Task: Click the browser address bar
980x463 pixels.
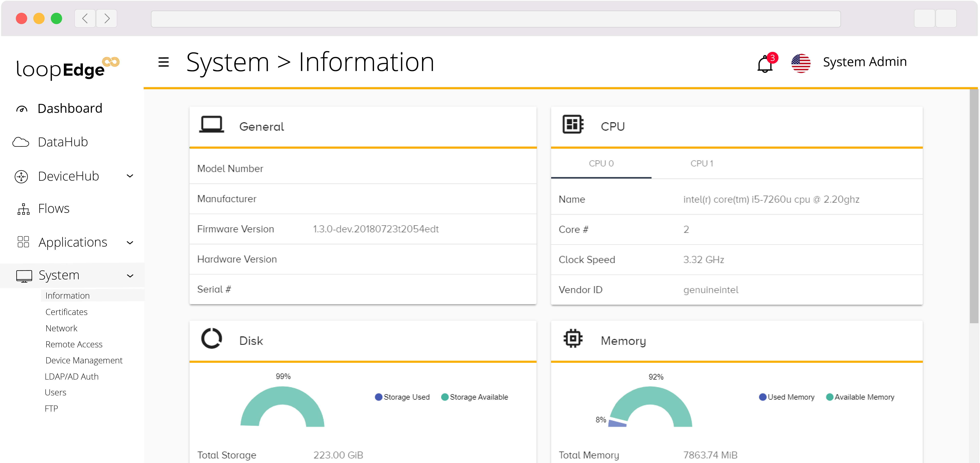Action: click(x=496, y=19)
